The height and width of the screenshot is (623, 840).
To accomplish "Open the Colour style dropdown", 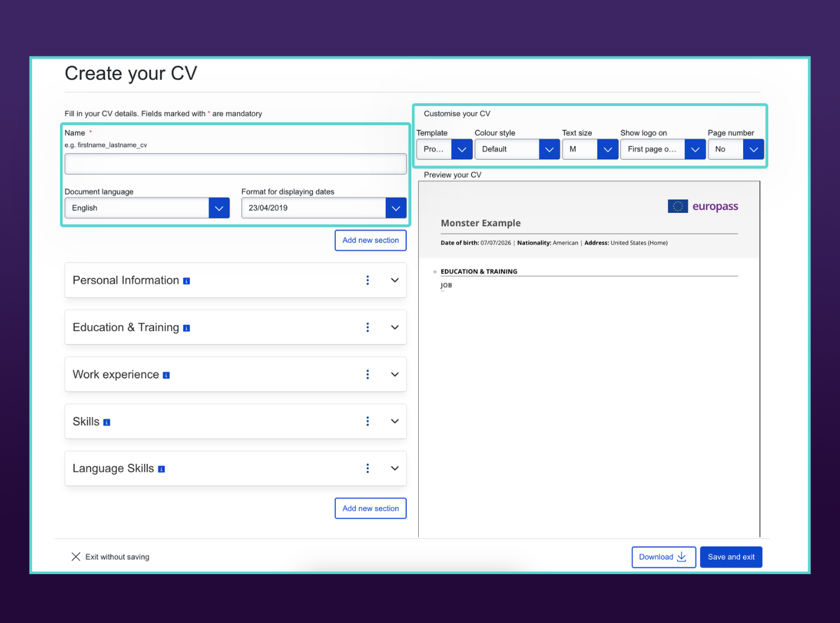I will coord(517,149).
